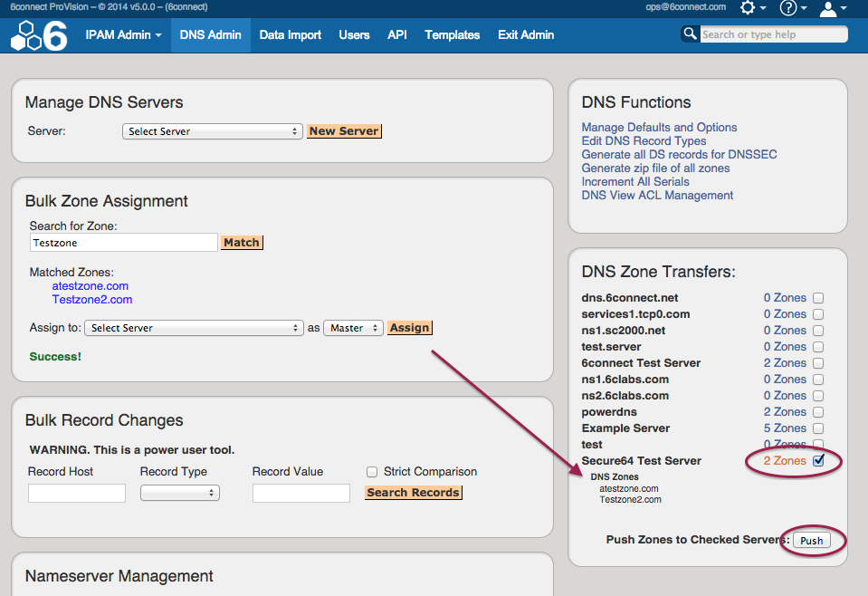Click Generate zip file of all zones
The height and width of the screenshot is (596, 868).
tap(655, 168)
